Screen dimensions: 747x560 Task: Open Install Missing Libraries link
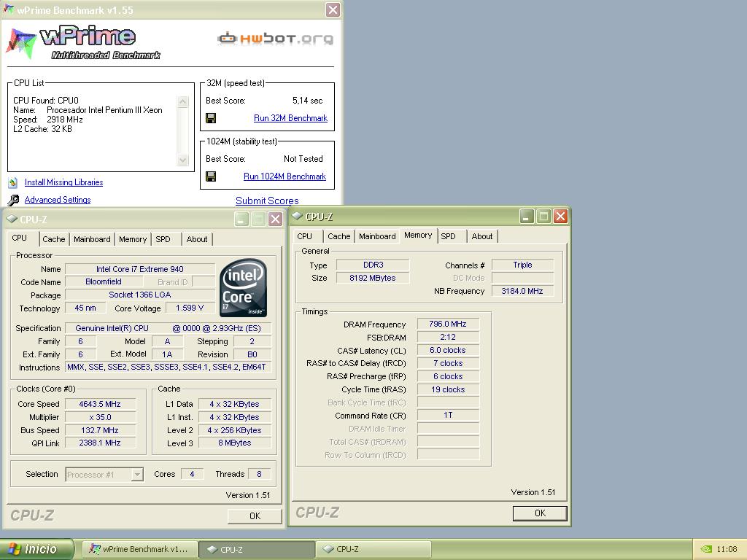tap(64, 182)
